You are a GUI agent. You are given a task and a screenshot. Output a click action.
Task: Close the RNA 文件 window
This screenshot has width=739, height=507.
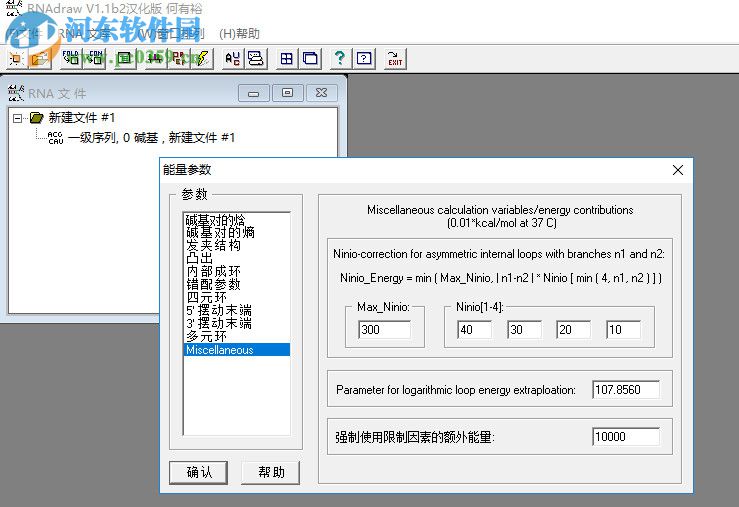point(321,93)
